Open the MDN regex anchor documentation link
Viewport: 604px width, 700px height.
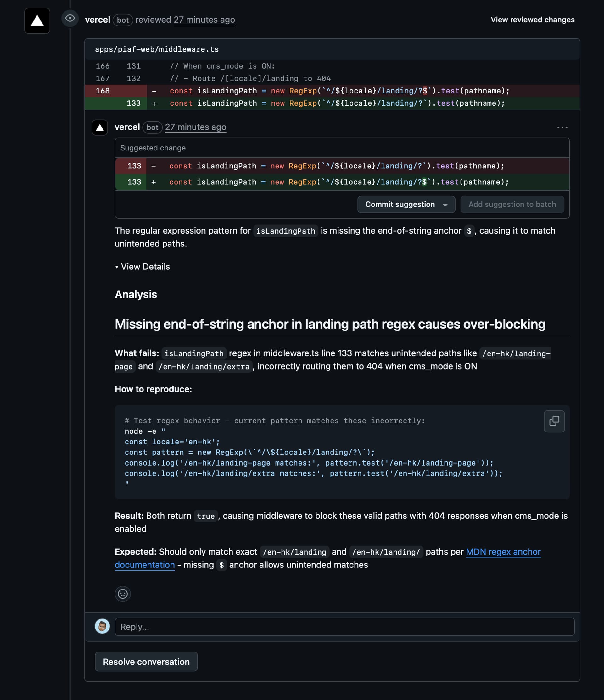pos(503,552)
